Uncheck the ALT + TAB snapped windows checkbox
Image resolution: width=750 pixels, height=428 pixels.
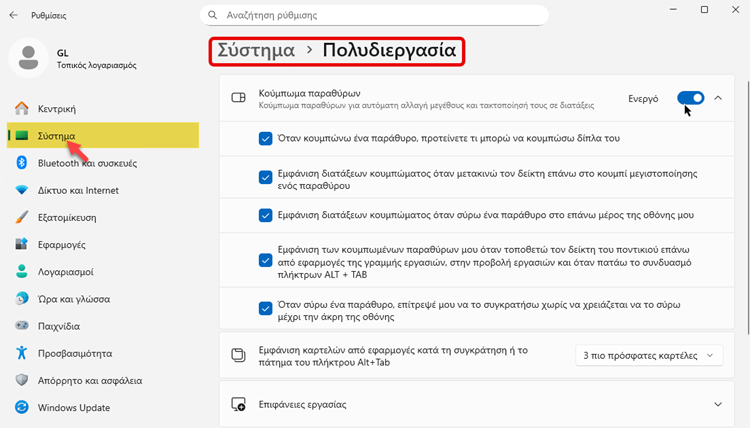pos(265,260)
